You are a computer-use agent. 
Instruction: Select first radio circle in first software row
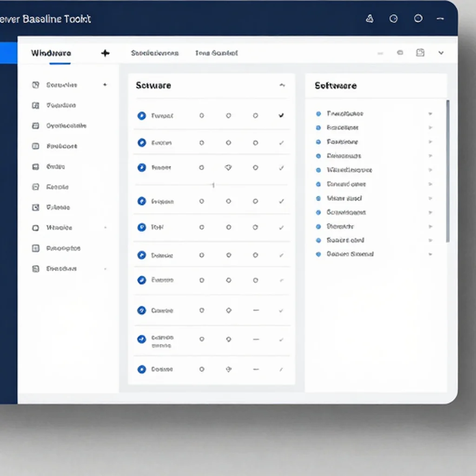point(202,116)
